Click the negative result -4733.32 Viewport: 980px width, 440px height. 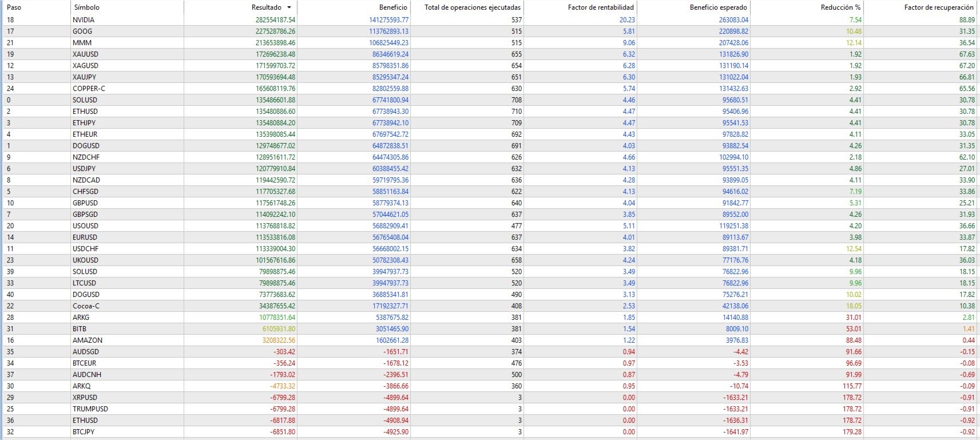[283, 386]
